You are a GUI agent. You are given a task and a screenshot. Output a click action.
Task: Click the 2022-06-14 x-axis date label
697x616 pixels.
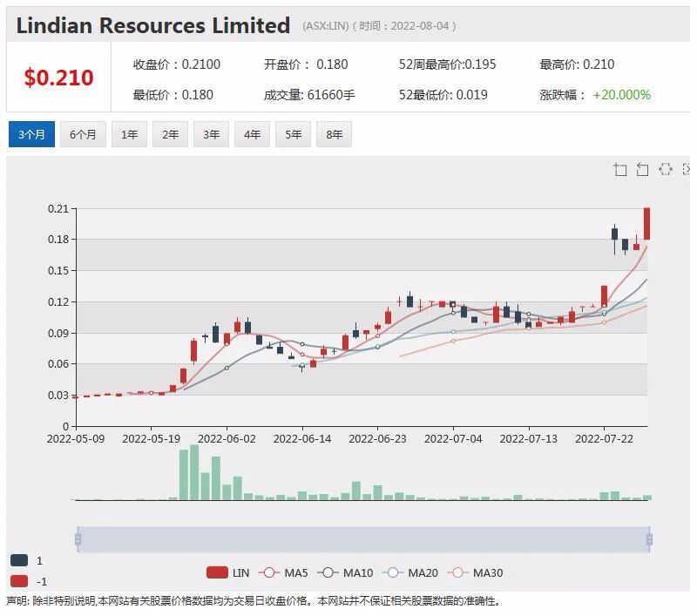coord(302,438)
